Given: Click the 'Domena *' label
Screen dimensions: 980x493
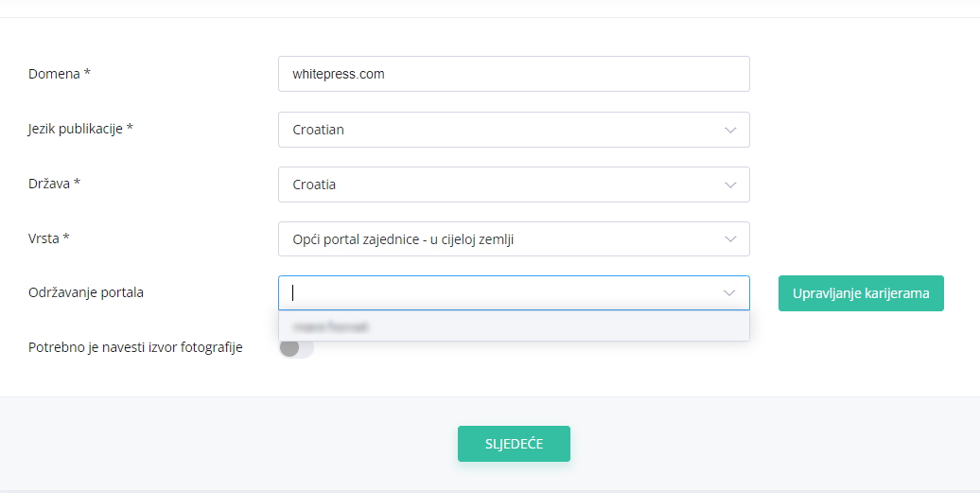Looking at the screenshot, I should (60, 74).
